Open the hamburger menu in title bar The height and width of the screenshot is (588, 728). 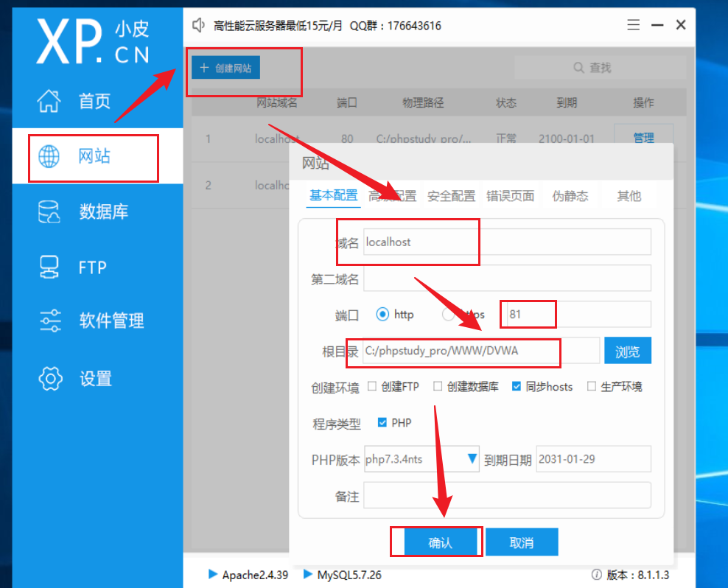point(633,24)
